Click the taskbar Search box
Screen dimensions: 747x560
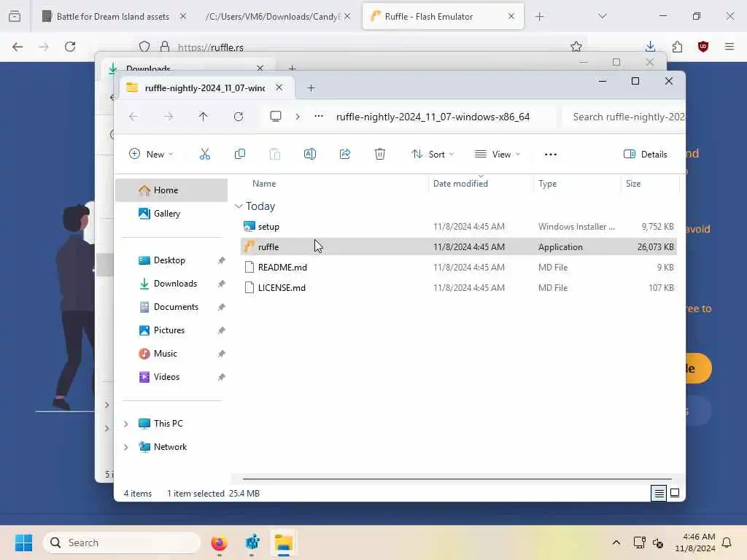pos(123,542)
